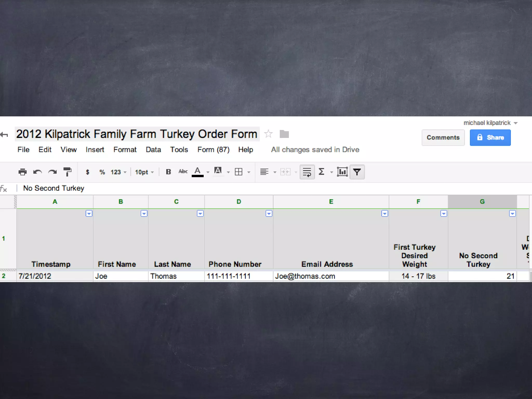532x399 pixels.
Task: Toggle bold formatting
Action: pos(168,172)
